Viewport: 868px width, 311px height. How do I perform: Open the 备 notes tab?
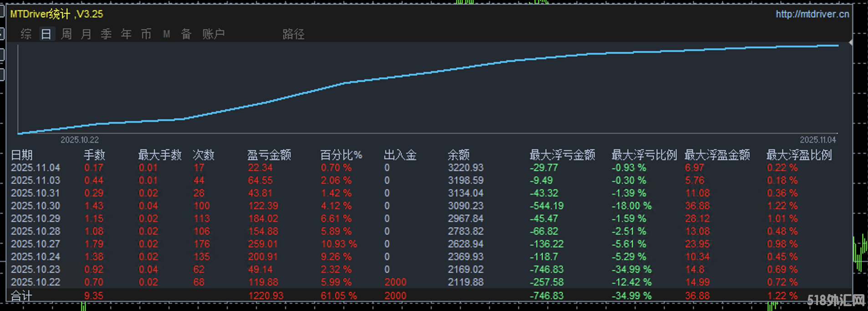[x=186, y=34]
